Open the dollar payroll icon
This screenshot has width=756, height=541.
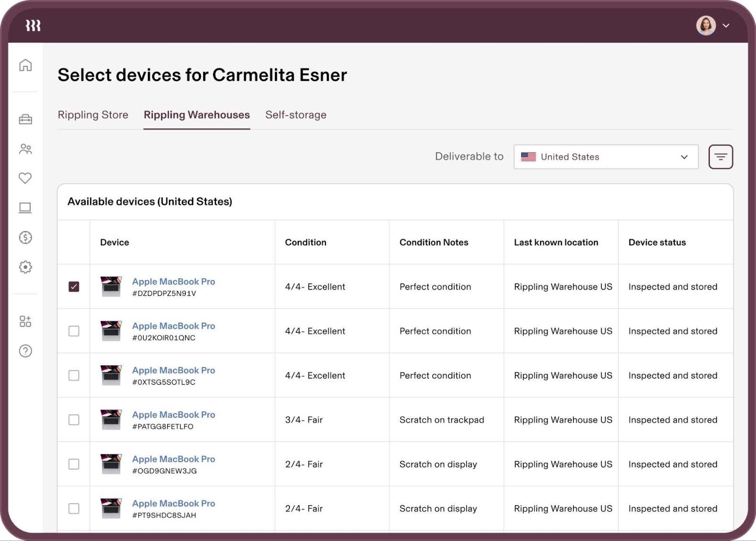click(25, 238)
